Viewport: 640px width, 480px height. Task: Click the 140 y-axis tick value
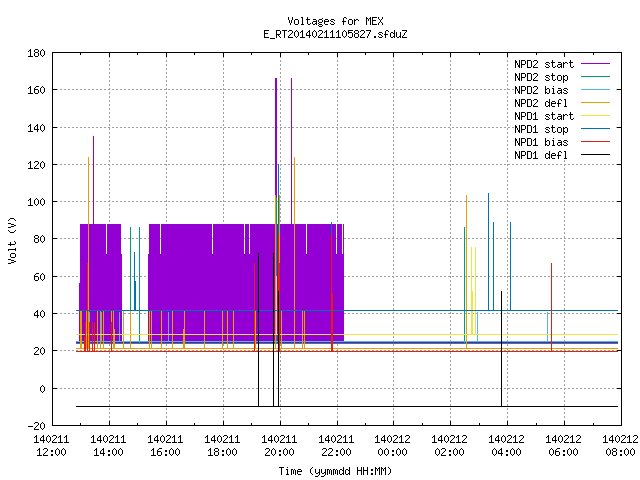[x=36, y=128]
